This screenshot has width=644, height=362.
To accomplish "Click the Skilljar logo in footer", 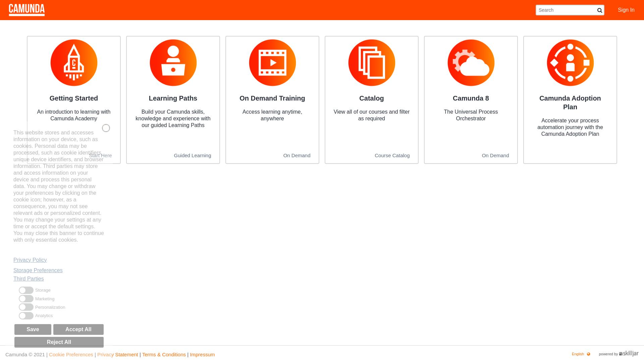I will click(629, 354).
